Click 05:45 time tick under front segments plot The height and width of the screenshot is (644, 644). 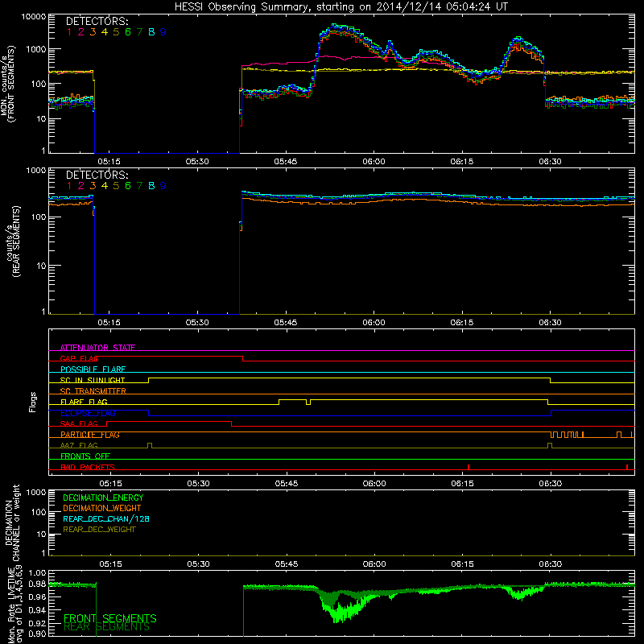click(286, 162)
